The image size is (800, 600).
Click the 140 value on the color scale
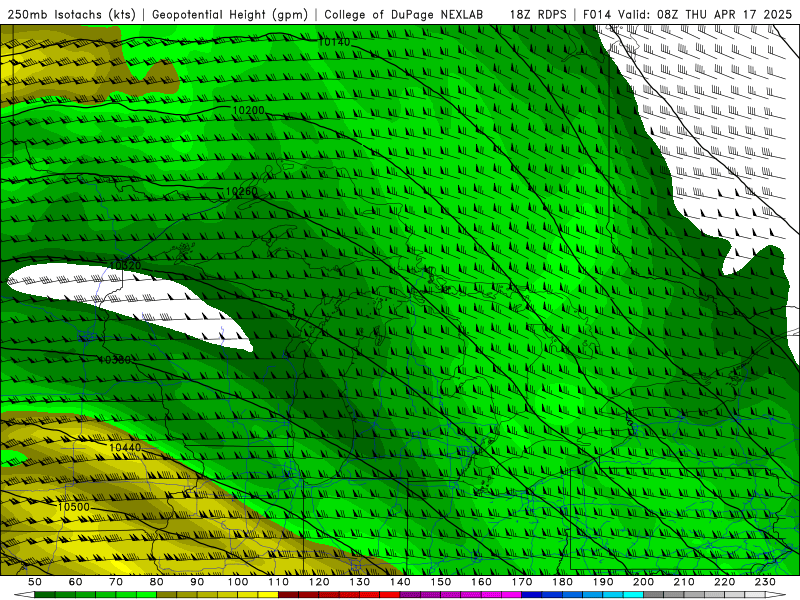[401, 582]
